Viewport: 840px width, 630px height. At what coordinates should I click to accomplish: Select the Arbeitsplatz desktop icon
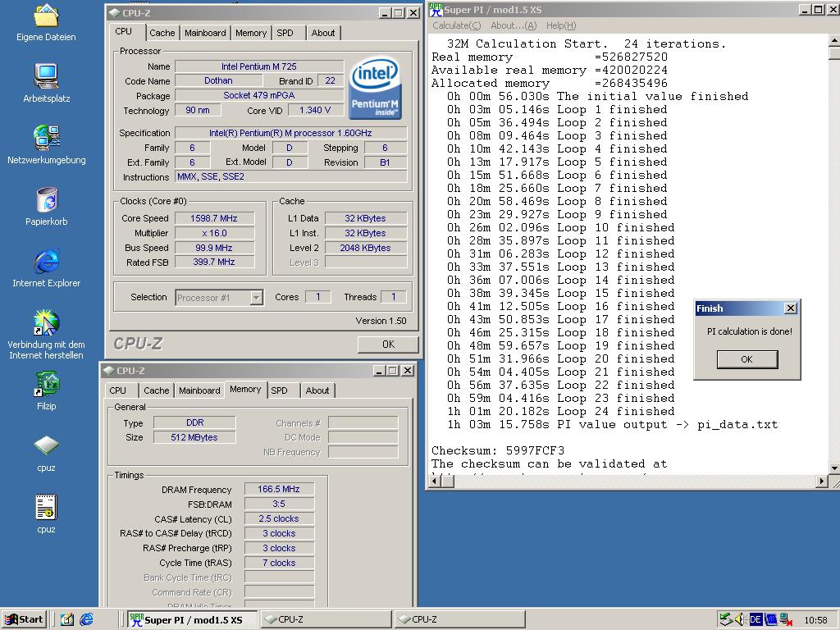[x=46, y=76]
